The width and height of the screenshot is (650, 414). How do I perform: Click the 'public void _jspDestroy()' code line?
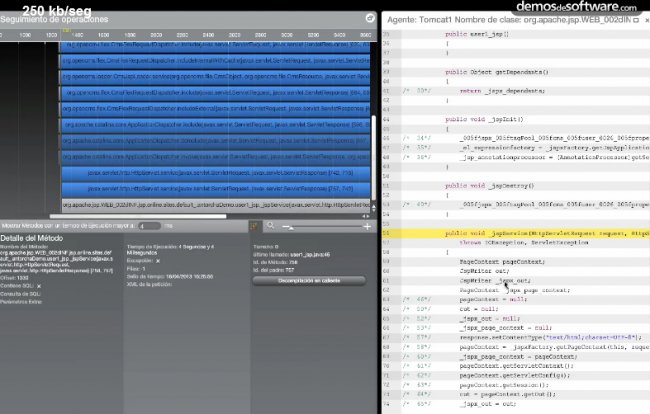pos(490,186)
